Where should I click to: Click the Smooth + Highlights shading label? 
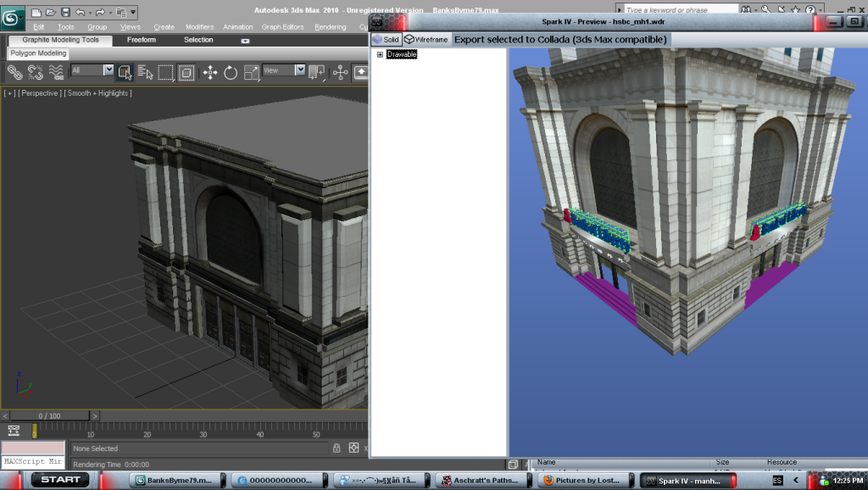98,93
